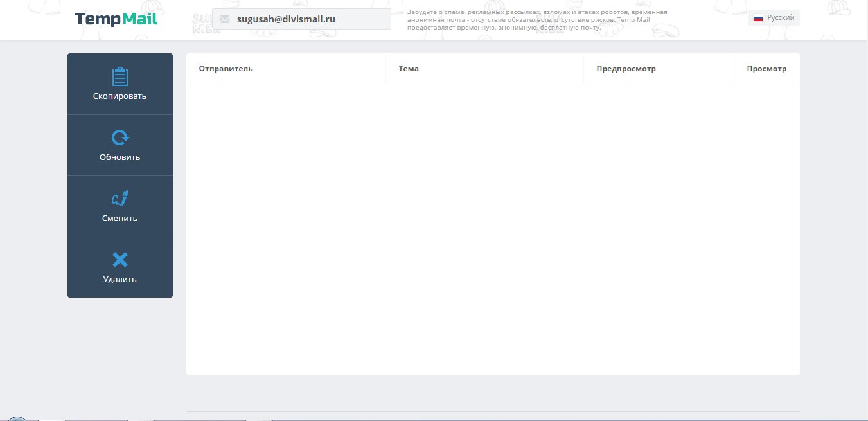Viewport: 868px width, 421px height.
Task: Click the Предпросмотр column header
Action: tap(626, 69)
